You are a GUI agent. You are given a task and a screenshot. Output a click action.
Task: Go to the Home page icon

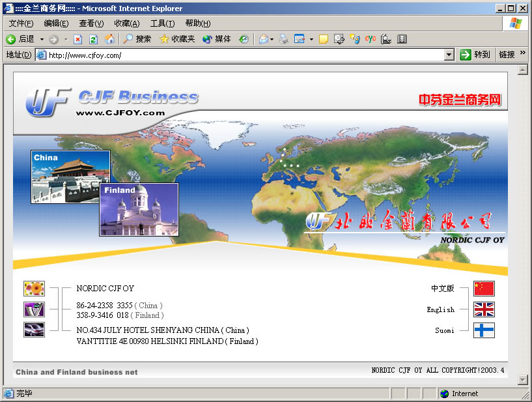point(109,39)
